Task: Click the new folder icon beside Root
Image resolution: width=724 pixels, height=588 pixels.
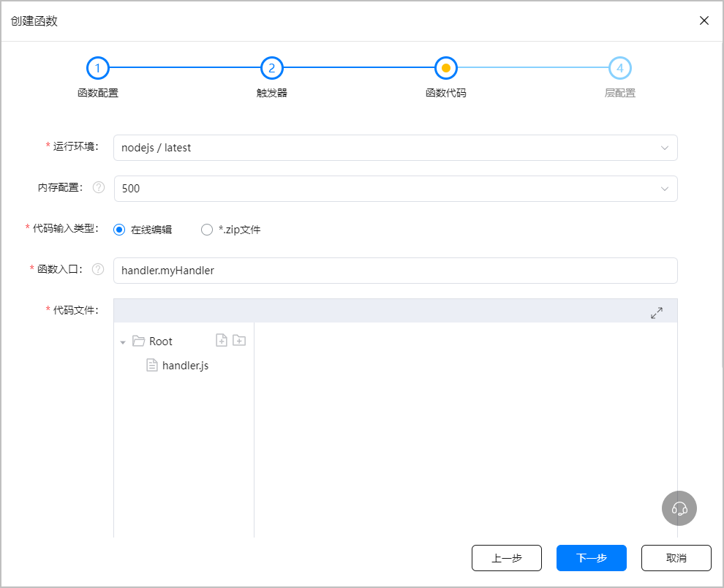Action: point(239,340)
